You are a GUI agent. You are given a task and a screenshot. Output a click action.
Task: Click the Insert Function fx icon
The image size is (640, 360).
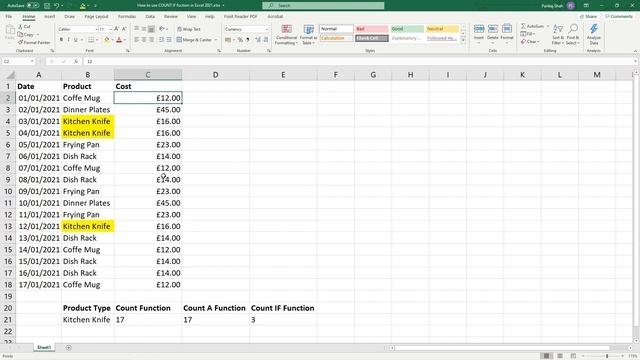(76, 61)
